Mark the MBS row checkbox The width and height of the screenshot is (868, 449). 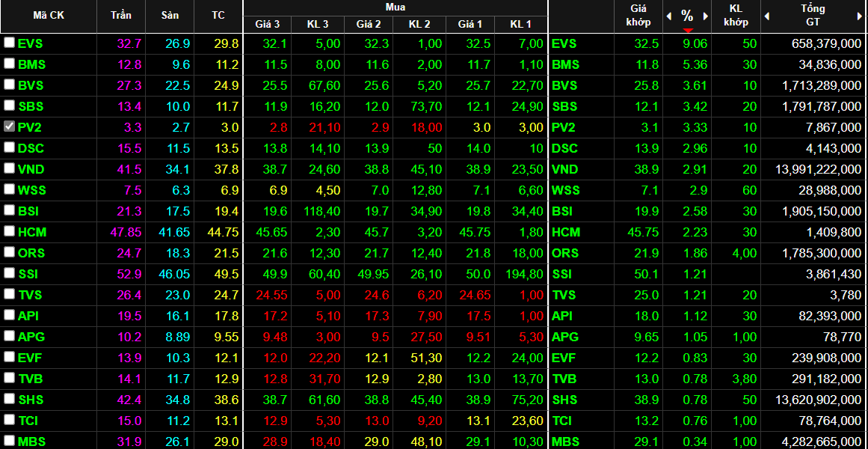pos(9,441)
